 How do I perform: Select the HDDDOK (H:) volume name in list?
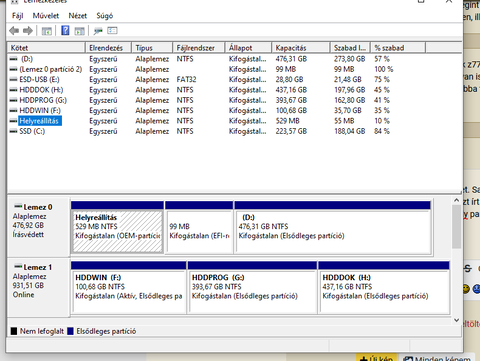41,90
